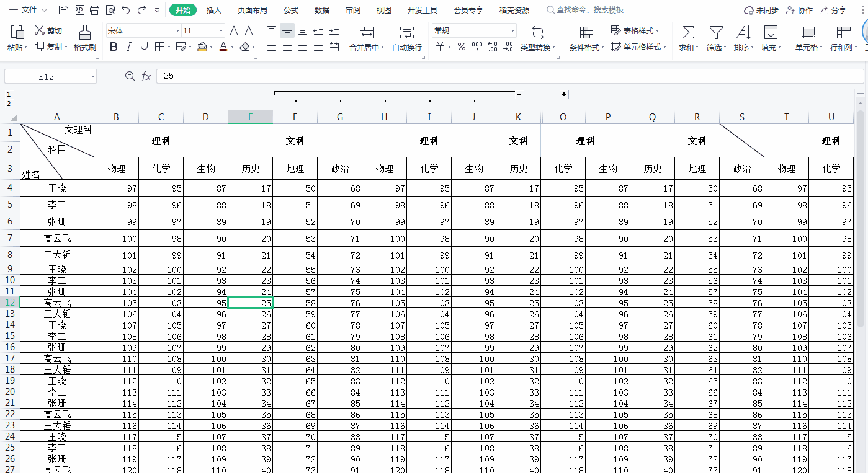868x473 pixels.
Task: Click the search box 查找命令、搜索模板
Action: [585, 10]
